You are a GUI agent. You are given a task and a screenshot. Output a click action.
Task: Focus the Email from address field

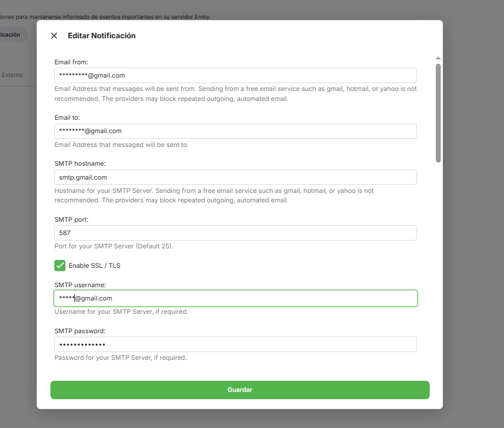pyautogui.click(x=235, y=75)
